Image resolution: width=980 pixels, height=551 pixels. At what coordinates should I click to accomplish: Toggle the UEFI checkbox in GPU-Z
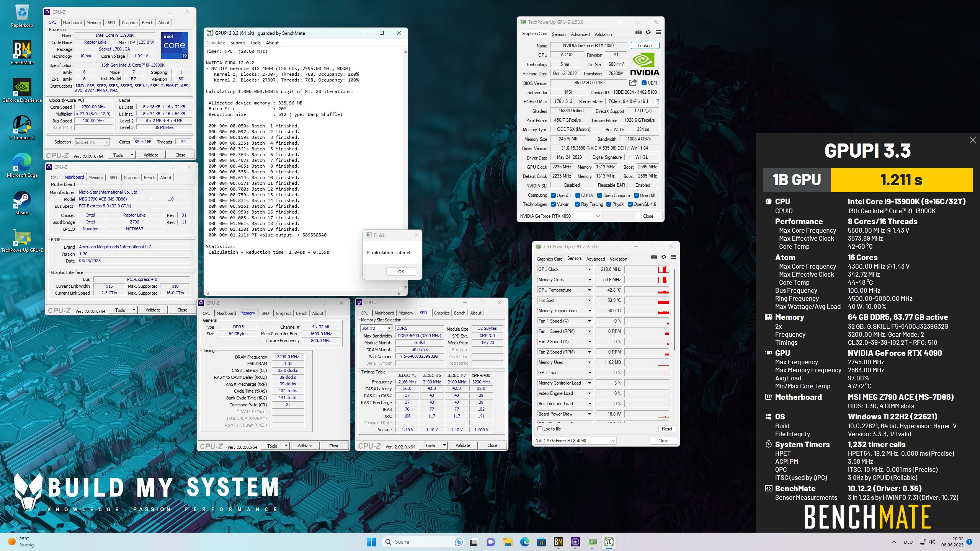pyautogui.click(x=644, y=83)
